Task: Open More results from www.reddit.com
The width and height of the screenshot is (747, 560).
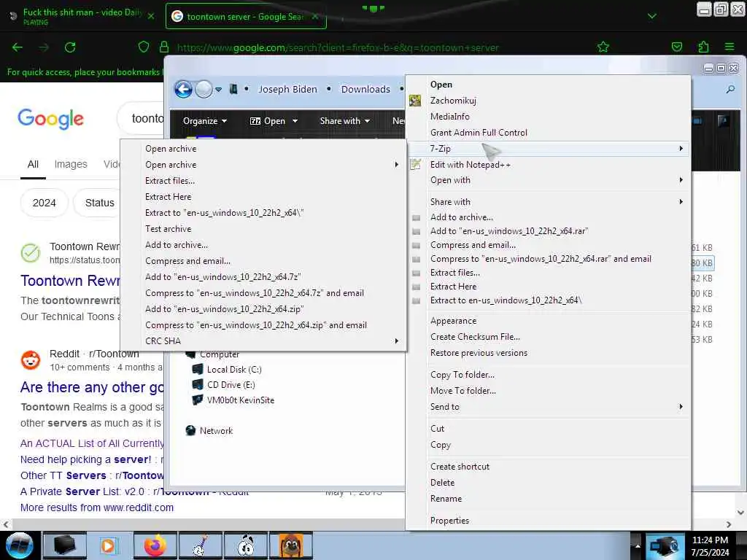Action: pos(97,507)
